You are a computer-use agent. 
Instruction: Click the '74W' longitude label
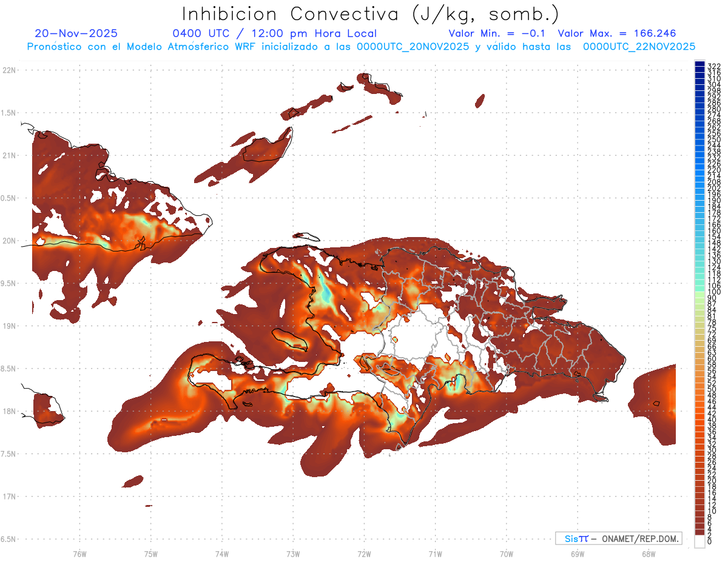pyautogui.click(x=221, y=553)
